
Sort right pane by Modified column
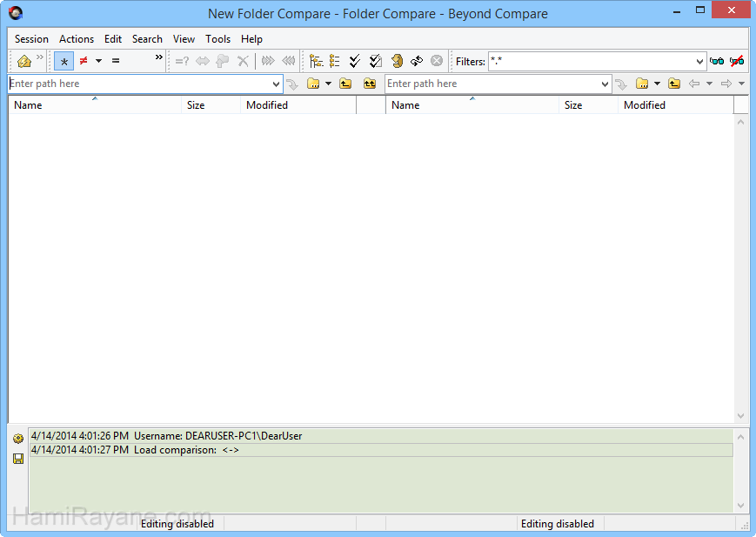675,105
